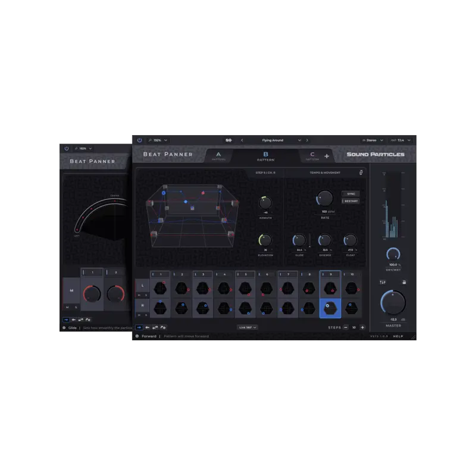This screenshot has height=476, width=476.
Task: Select the L channel row button
Action: coord(142,286)
